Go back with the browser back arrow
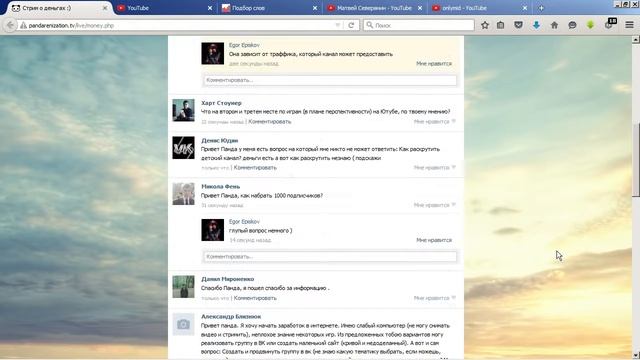Screen dimensions: 640x360 10,25
